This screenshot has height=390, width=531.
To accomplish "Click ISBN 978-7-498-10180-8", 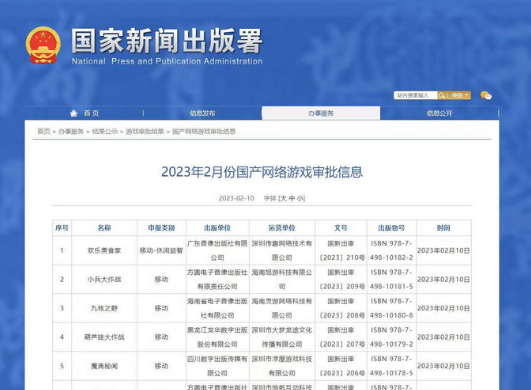I will click(x=391, y=308).
